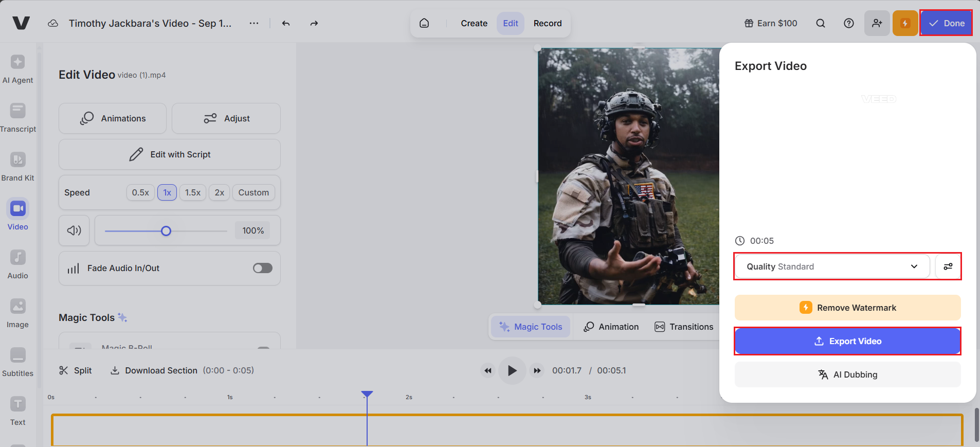The height and width of the screenshot is (447, 980).
Task: Open advanced export settings icon
Action: point(948,266)
